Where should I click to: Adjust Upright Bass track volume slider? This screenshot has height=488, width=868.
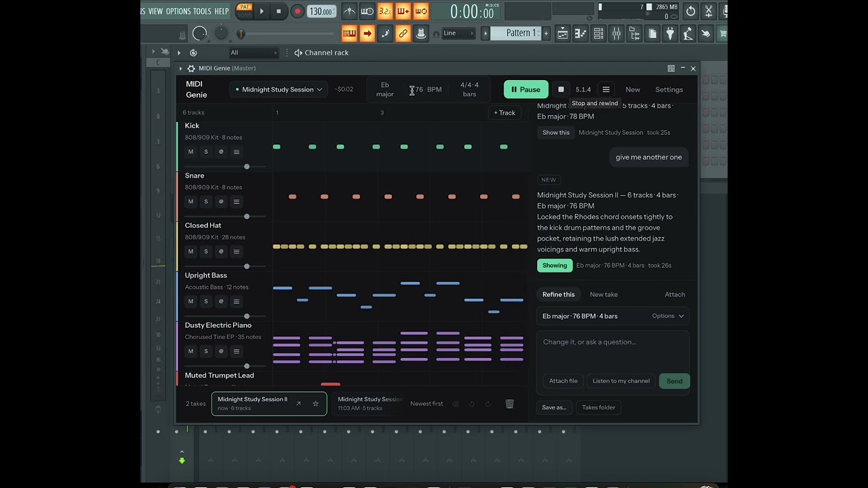tap(225, 316)
